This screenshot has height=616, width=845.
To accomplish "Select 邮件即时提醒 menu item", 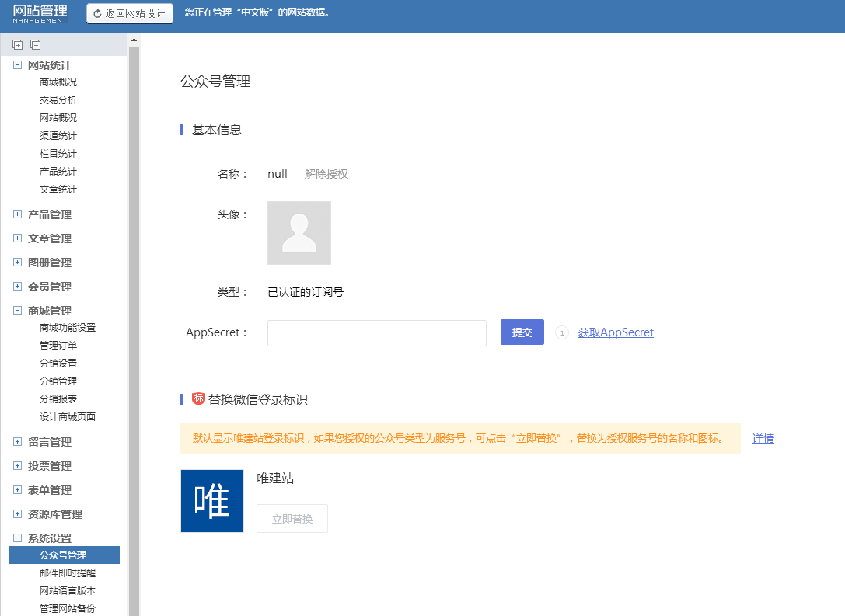I will [68, 573].
